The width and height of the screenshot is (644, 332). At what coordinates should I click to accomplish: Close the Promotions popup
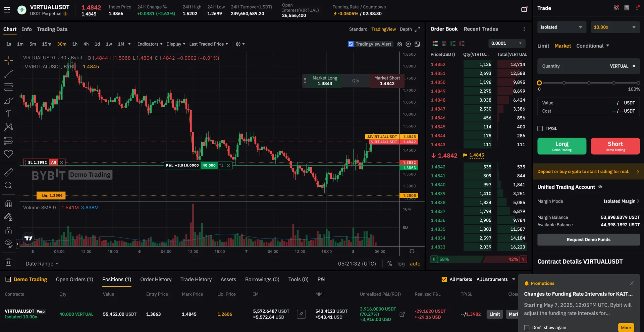click(632, 283)
